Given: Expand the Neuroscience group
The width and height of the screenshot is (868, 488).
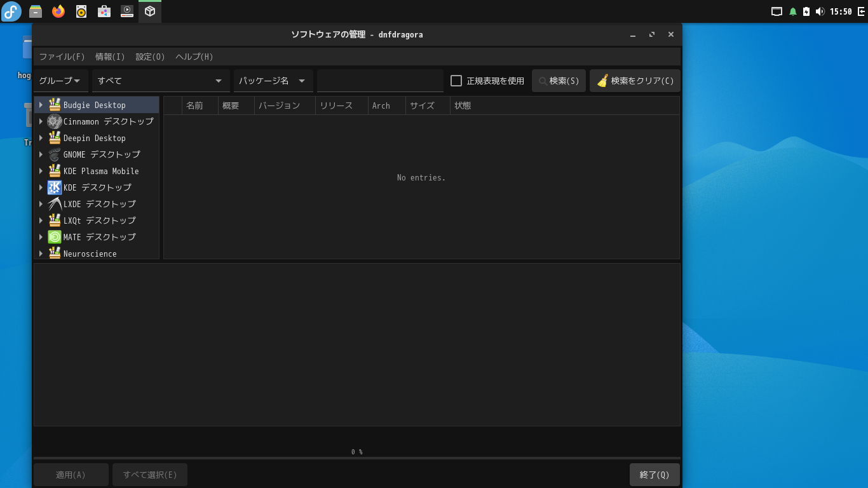Looking at the screenshot, I should click(x=41, y=254).
